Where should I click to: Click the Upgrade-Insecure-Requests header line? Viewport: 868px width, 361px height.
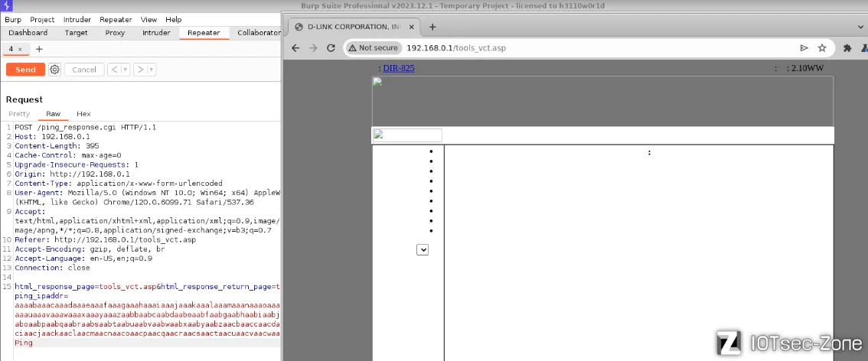[77, 164]
